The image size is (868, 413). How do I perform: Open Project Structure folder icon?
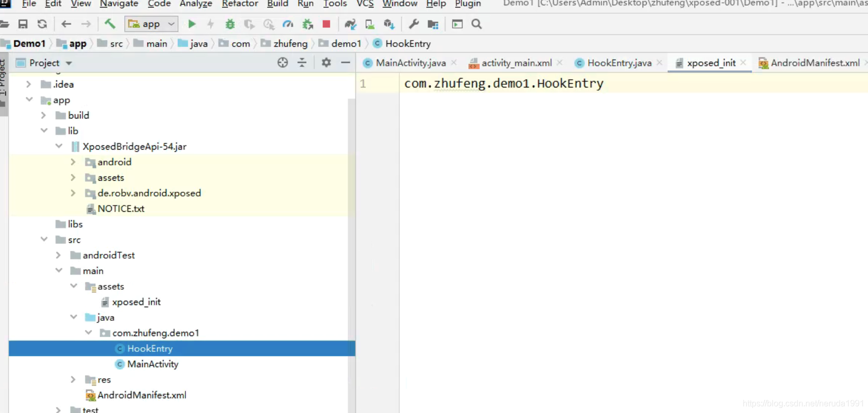coord(433,24)
